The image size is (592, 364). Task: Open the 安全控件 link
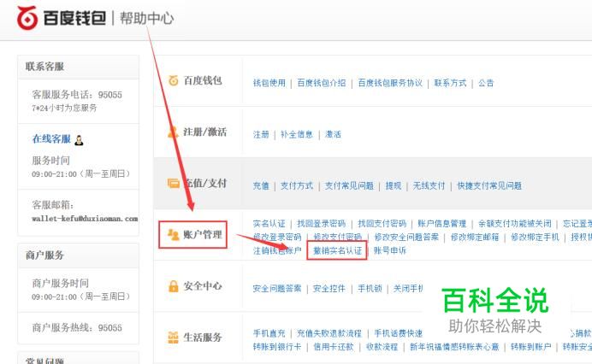(329, 289)
